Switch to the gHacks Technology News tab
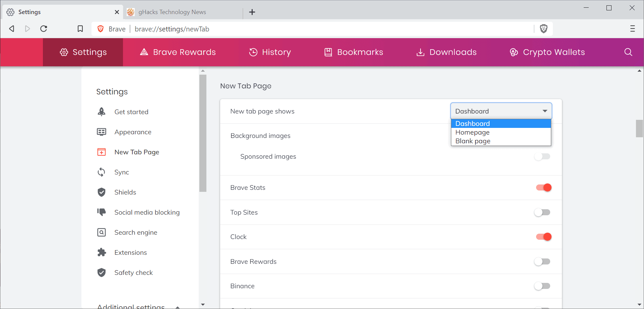The image size is (644, 309). click(x=183, y=12)
